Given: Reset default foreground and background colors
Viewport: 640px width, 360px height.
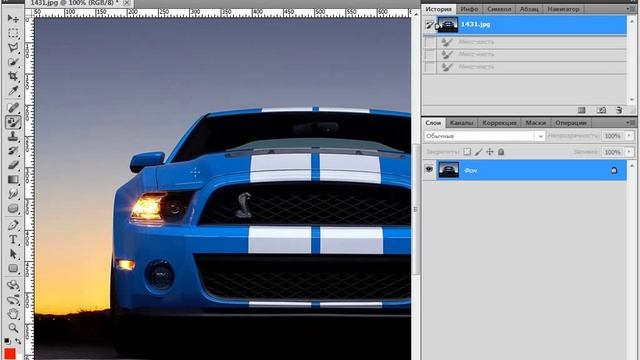Looking at the screenshot, I should click(7, 341).
